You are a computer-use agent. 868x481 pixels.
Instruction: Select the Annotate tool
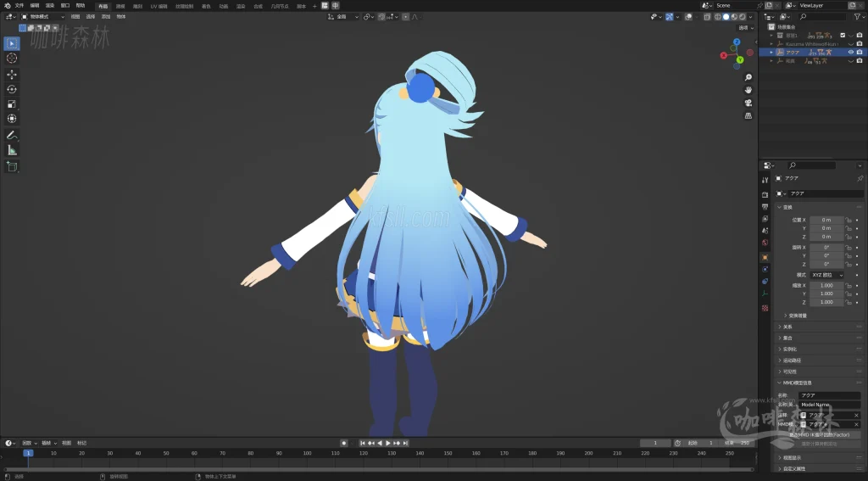click(12, 135)
